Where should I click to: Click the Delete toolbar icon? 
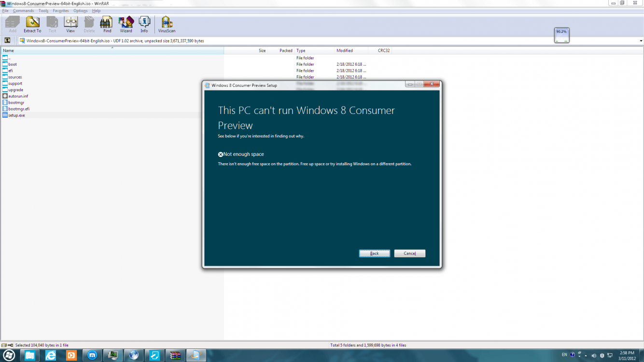pyautogui.click(x=89, y=24)
